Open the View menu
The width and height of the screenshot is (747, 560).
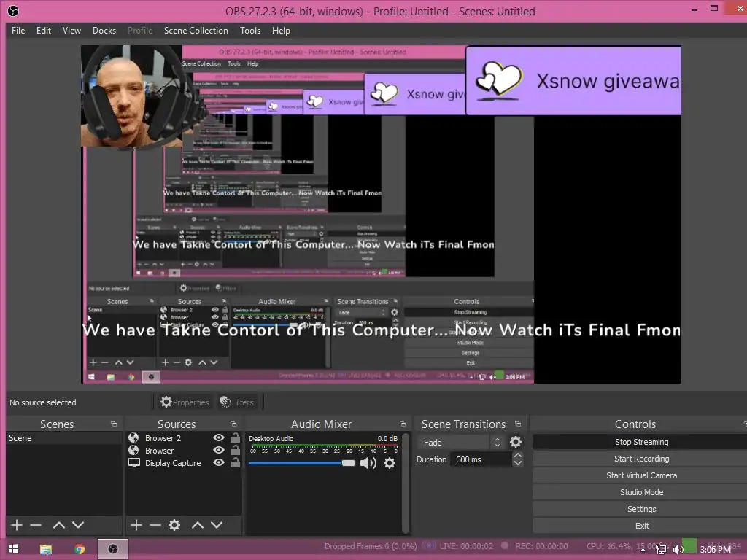pyautogui.click(x=71, y=31)
